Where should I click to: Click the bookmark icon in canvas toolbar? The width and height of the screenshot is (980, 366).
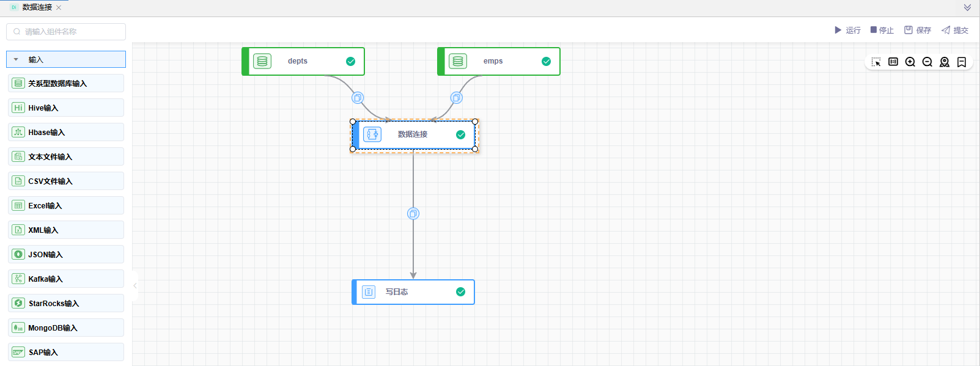click(962, 62)
